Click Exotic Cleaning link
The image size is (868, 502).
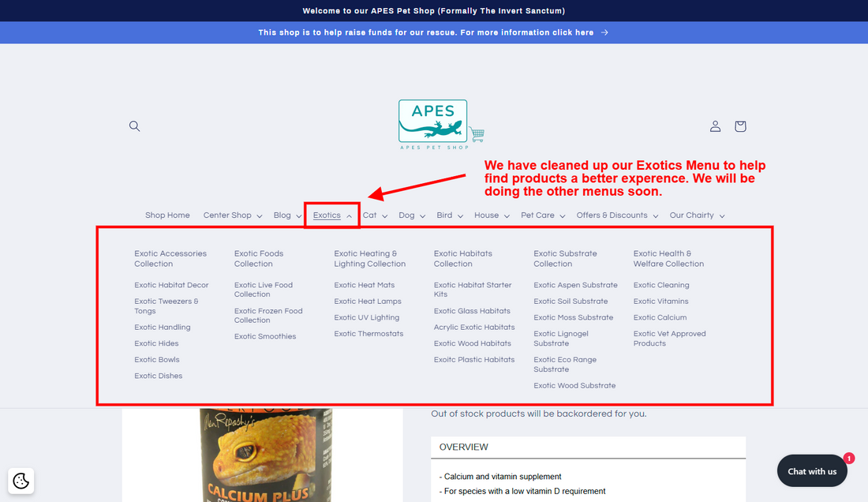tap(661, 285)
